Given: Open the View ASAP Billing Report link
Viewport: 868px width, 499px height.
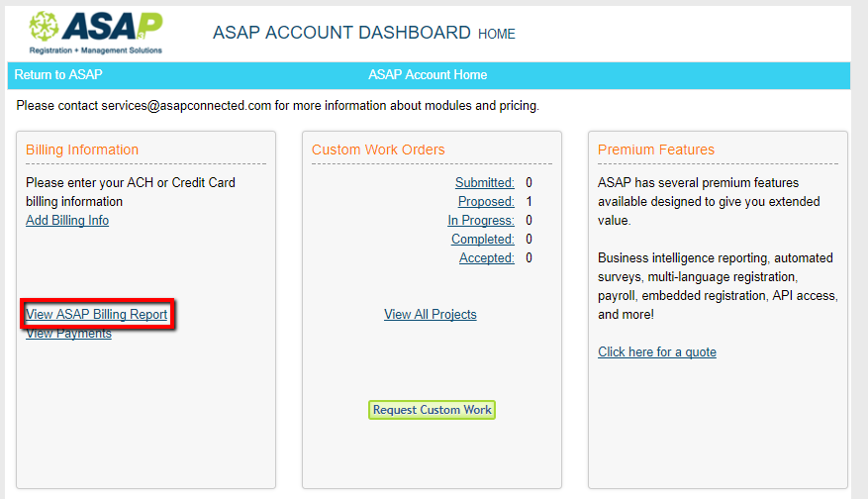Looking at the screenshot, I should [97, 315].
